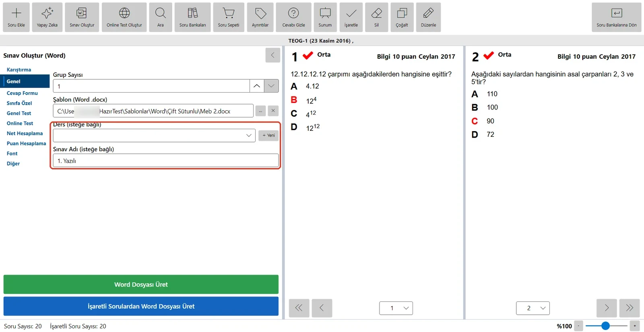This screenshot has height=332, width=644.
Task: Open the right page number dropdown showing 2
Action: click(x=533, y=308)
